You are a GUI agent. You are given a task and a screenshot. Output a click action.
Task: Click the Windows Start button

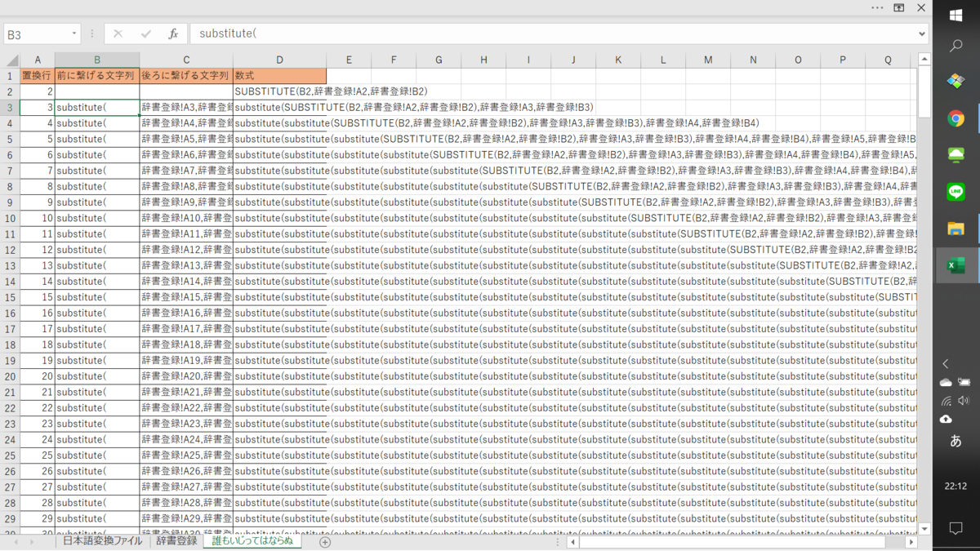click(x=955, y=16)
